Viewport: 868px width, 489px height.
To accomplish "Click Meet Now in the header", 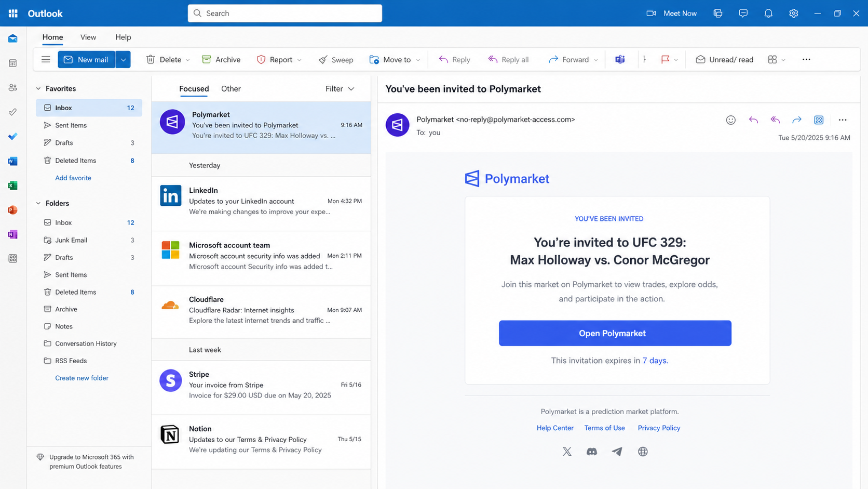I will click(671, 14).
